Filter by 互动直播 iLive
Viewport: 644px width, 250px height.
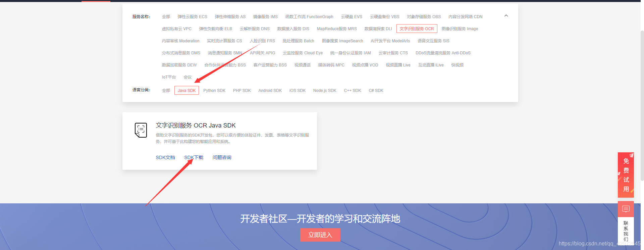(x=431, y=65)
